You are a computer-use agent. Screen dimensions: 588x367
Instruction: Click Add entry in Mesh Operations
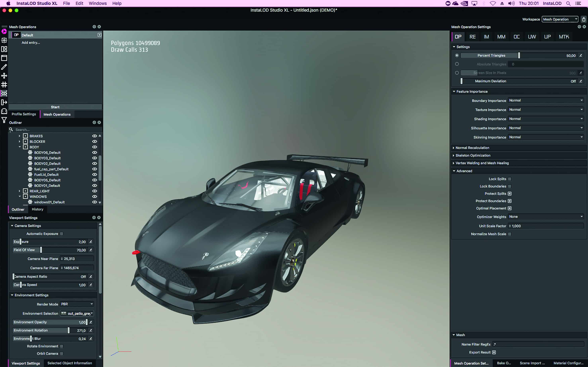[x=31, y=43]
